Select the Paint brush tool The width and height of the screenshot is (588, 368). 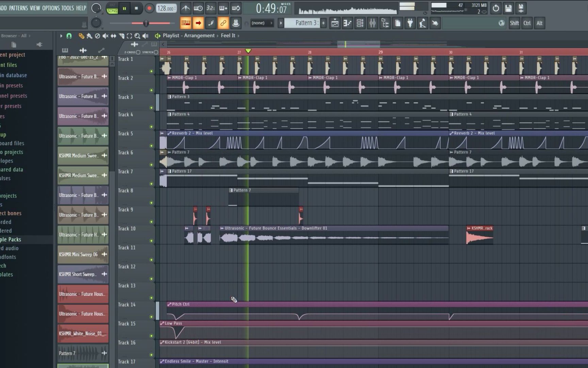click(89, 36)
